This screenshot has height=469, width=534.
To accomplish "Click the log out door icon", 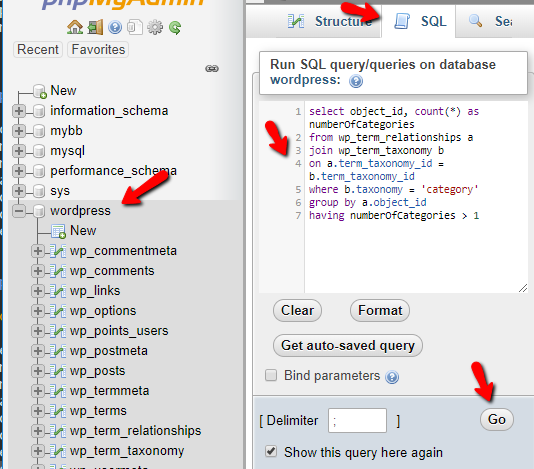I will pos(95,27).
